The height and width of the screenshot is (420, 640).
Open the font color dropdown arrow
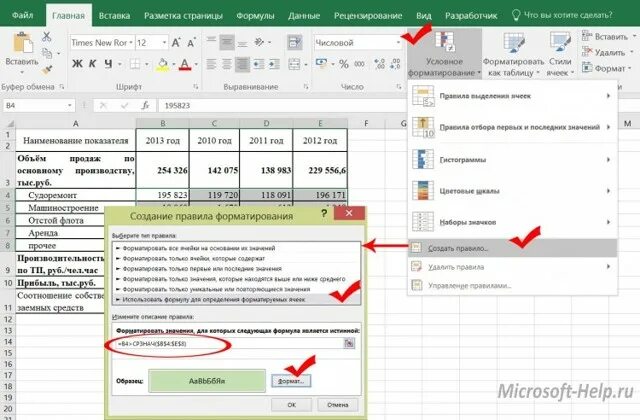(x=196, y=64)
